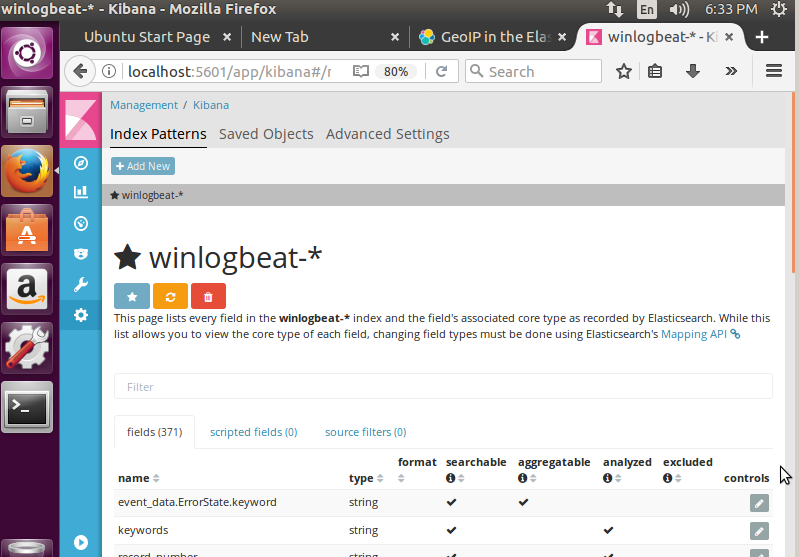Screen dimensions: 799x557
Task: Select source filters (0) tab
Action: [x=365, y=432]
